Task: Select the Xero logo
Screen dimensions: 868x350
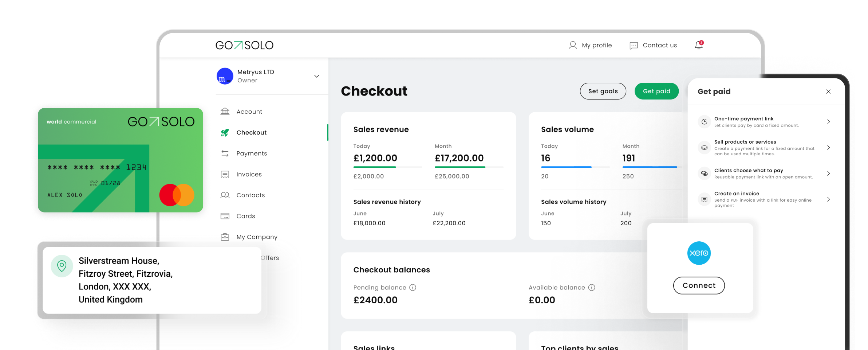Action: coord(699,253)
